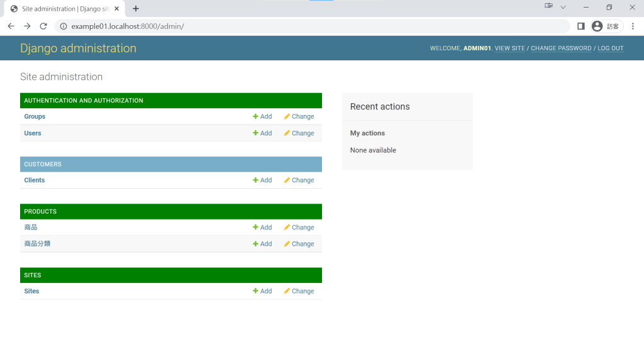This screenshot has width=644, height=342.
Task: Toggle the browser side panel icon
Action: pyautogui.click(x=580, y=26)
